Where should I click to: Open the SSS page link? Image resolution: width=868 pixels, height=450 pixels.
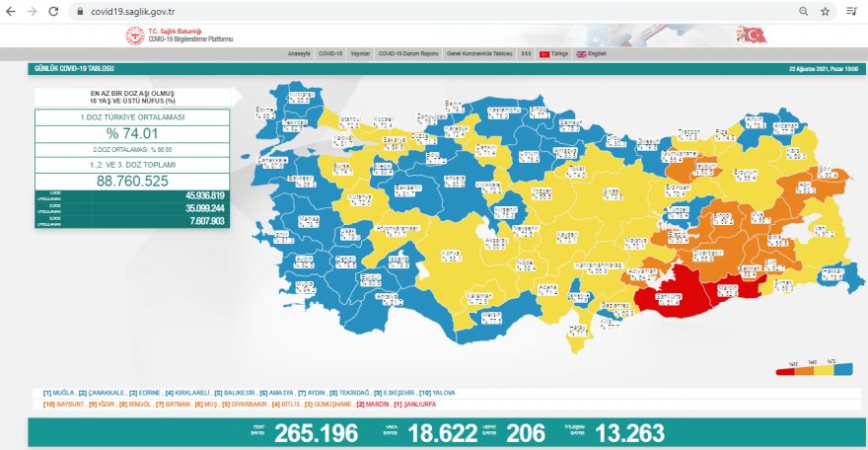click(x=526, y=53)
